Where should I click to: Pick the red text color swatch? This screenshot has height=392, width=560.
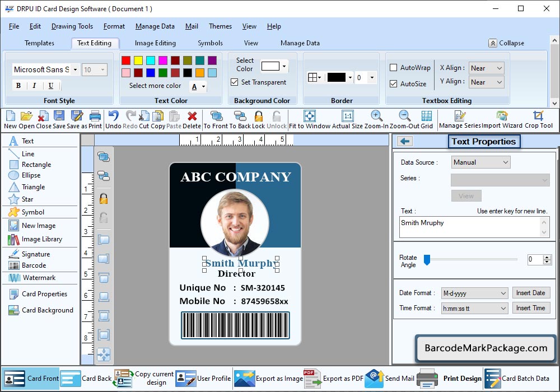[x=125, y=60]
